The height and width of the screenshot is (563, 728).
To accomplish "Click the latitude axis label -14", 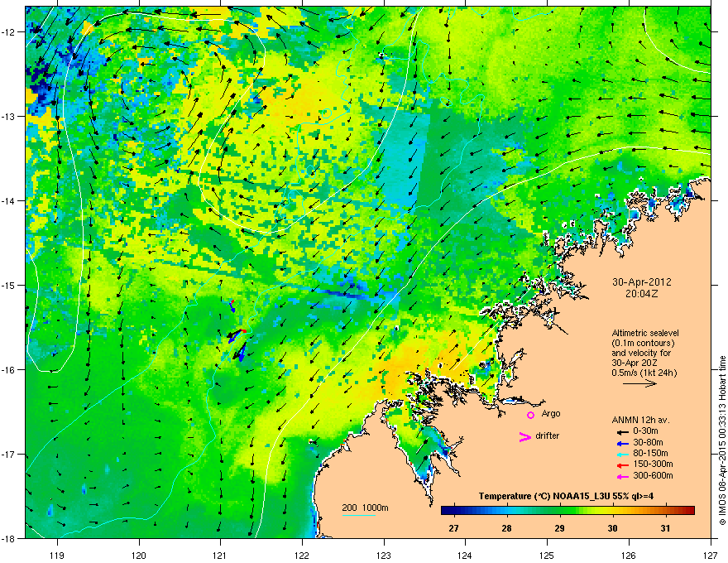I will click(x=9, y=200).
